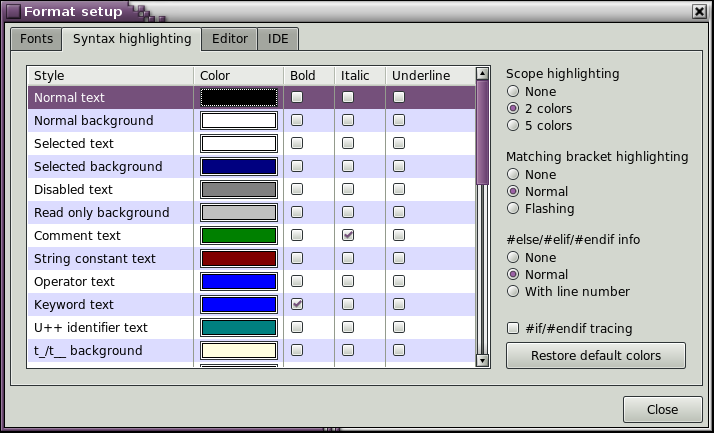Screen dimensions: 714x433
Task: Pick the Keyword text blue color swatch
Action: [x=238, y=305]
